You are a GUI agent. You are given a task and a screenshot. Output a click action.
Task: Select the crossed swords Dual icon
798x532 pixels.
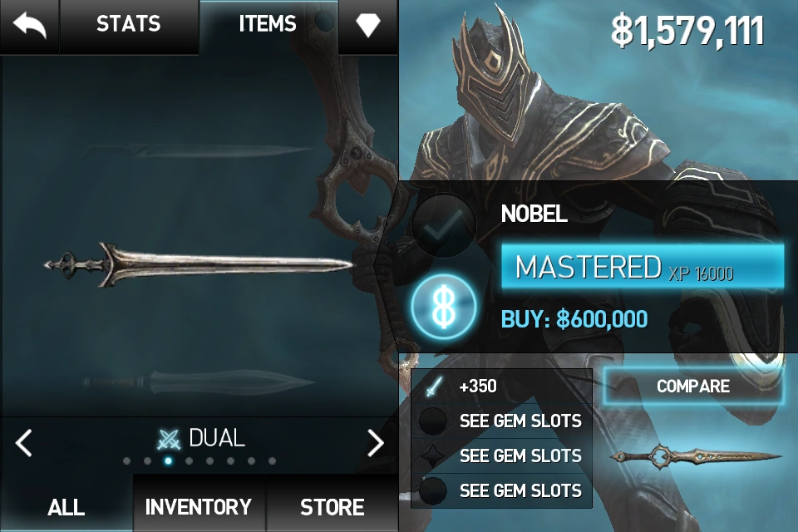(x=169, y=439)
